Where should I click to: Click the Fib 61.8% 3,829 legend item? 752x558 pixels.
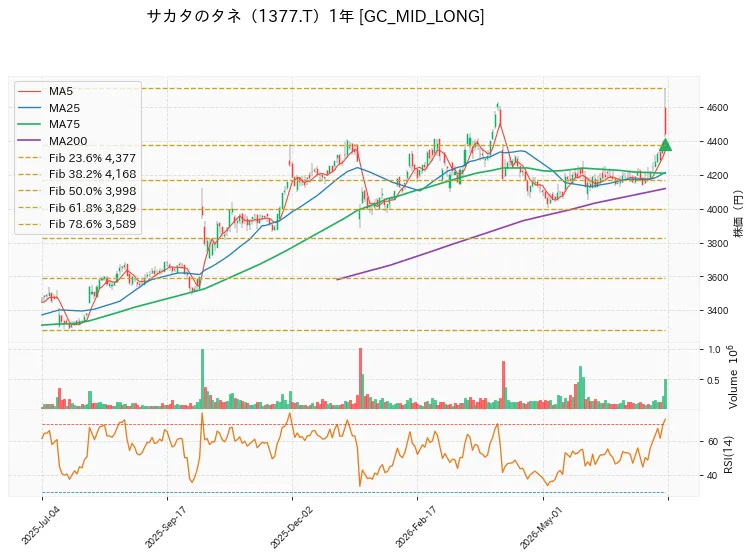77,208
